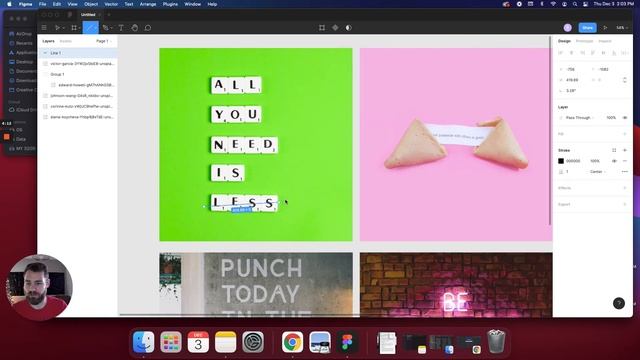The height and width of the screenshot is (360, 640).
Task: Select the Pen tool
Action: [105, 28]
